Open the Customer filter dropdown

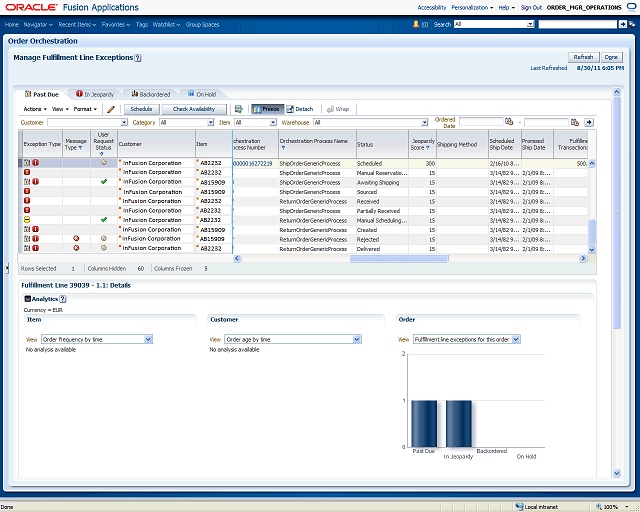(124, 122)
